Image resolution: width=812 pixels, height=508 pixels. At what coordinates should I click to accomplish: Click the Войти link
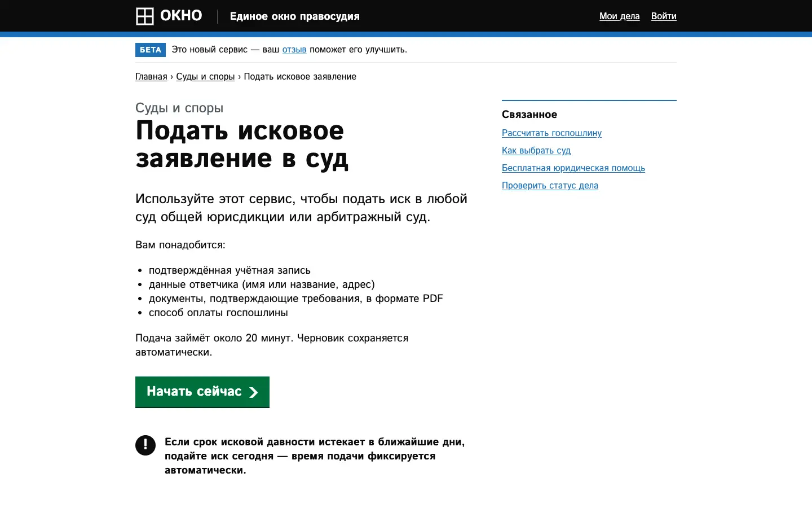tap(664, 16)
